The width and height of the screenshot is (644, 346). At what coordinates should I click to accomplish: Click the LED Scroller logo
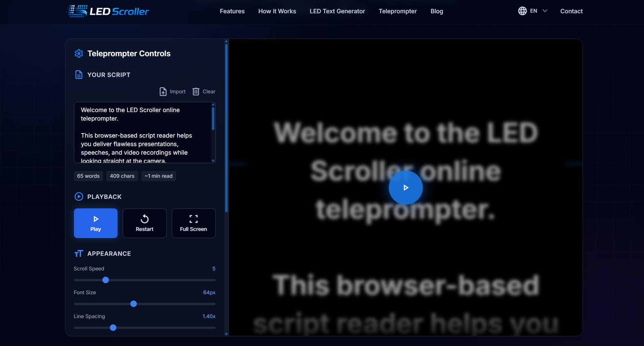(x=108, y=11)
